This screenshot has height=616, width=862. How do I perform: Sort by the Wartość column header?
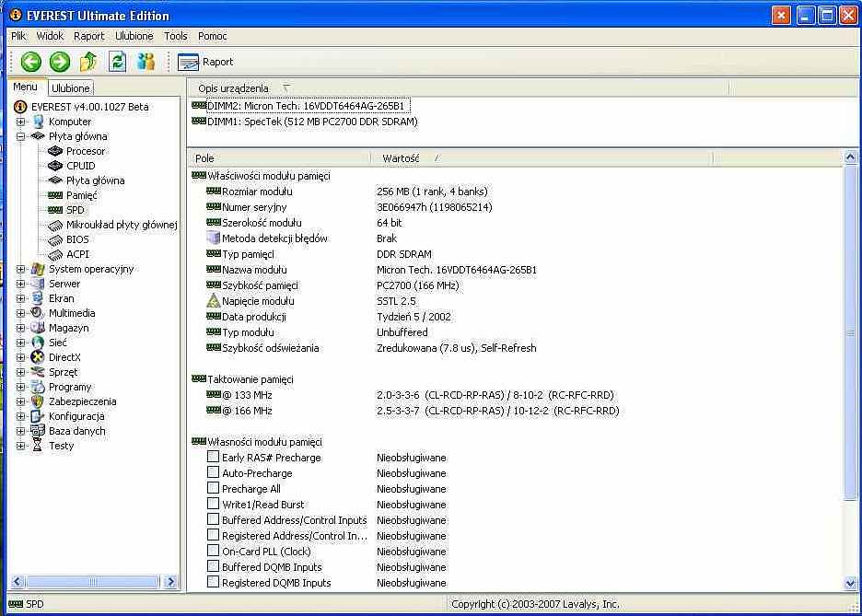coord(541,158)
